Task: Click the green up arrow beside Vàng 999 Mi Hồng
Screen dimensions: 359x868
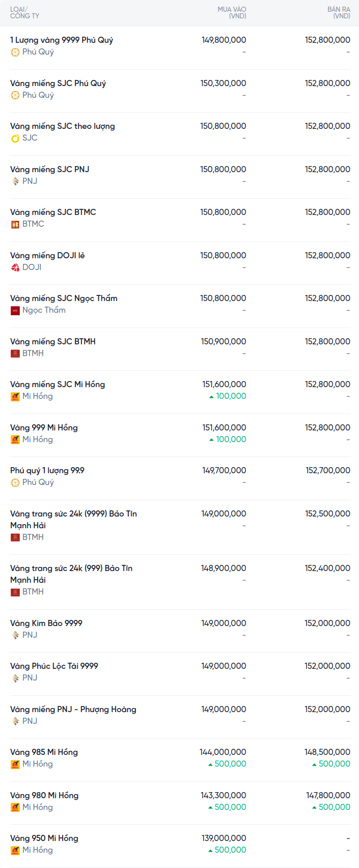Action: (x=211, y=440)
